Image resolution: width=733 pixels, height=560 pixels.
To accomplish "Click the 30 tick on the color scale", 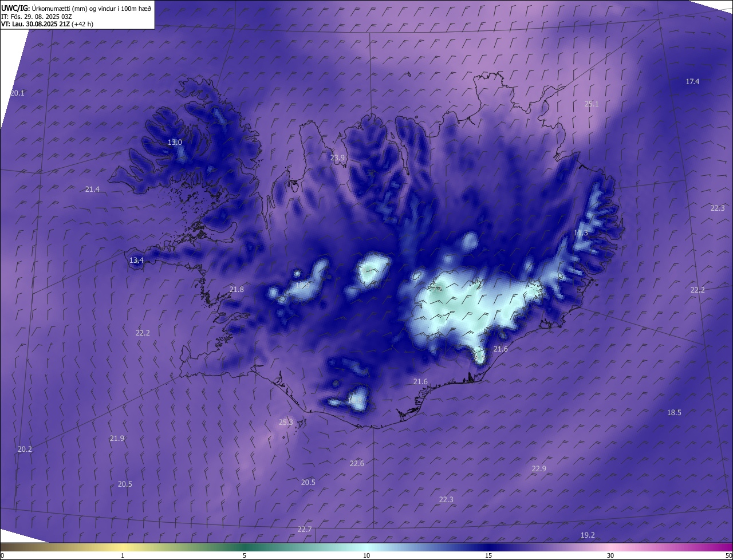I will 610,555.
